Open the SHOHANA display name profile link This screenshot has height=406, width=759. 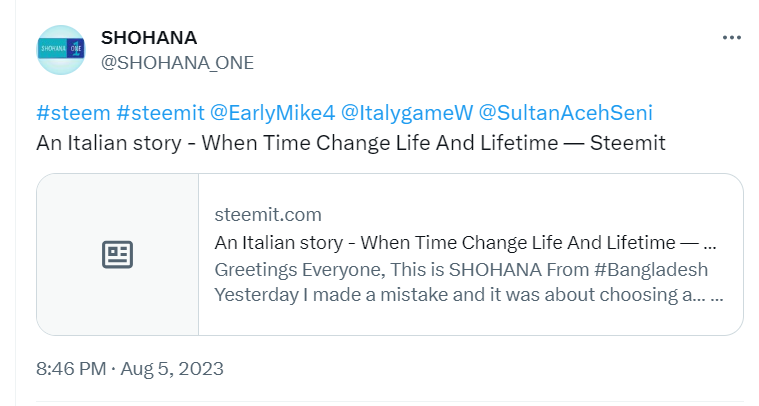pyautogui.click(x=149, y=38)
